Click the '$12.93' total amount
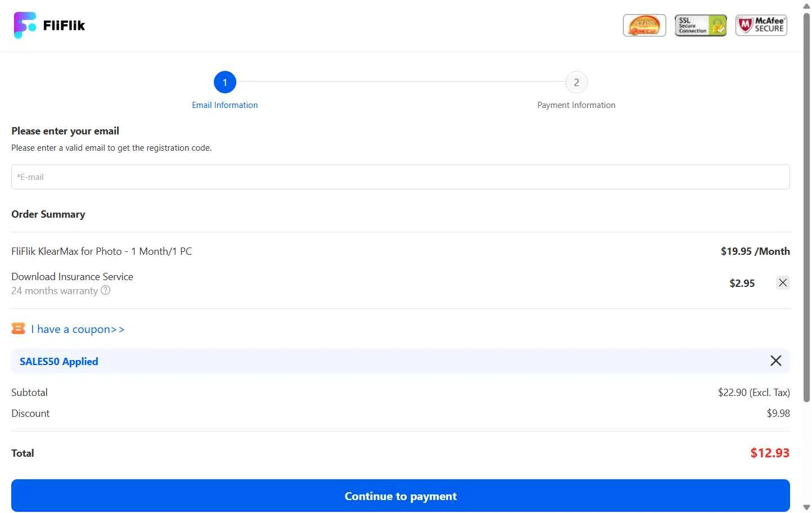Screen dimensions: 812x513 click(770, 453)
